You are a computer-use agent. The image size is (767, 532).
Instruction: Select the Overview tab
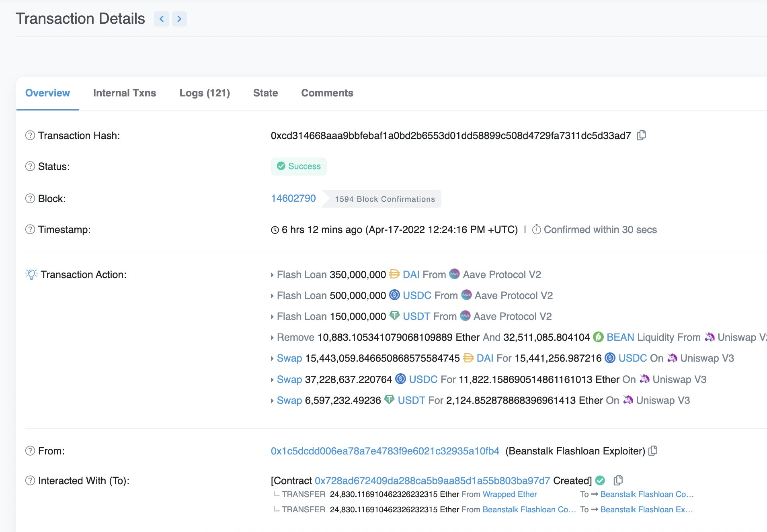pos(47,93)
